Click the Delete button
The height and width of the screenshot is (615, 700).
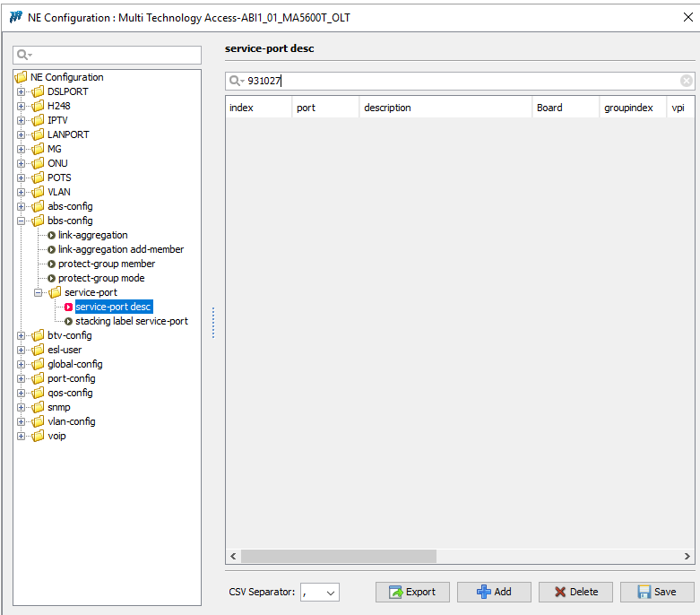(x=575, y=592)
